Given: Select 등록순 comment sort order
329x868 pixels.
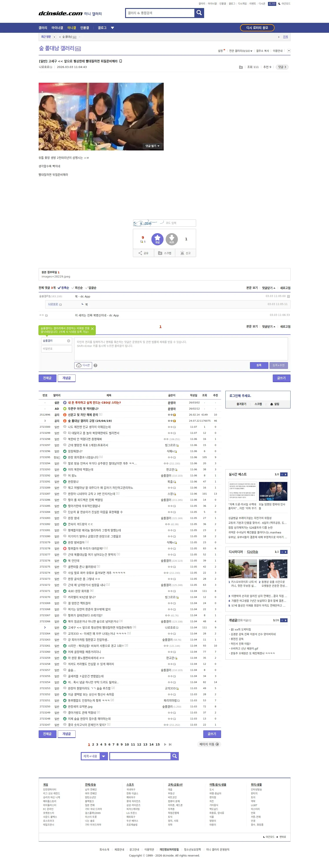Looking at the screenshot, I should (63, 288).
